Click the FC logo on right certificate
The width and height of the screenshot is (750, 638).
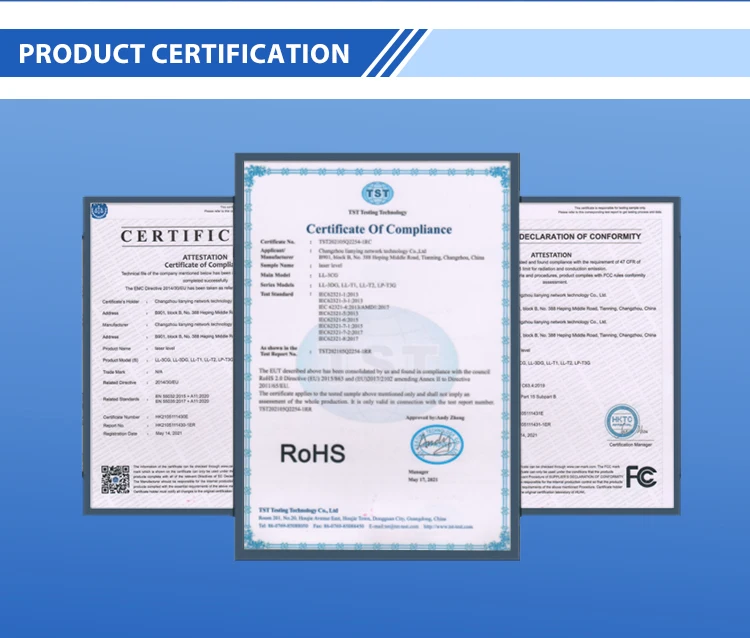(641, 477)
